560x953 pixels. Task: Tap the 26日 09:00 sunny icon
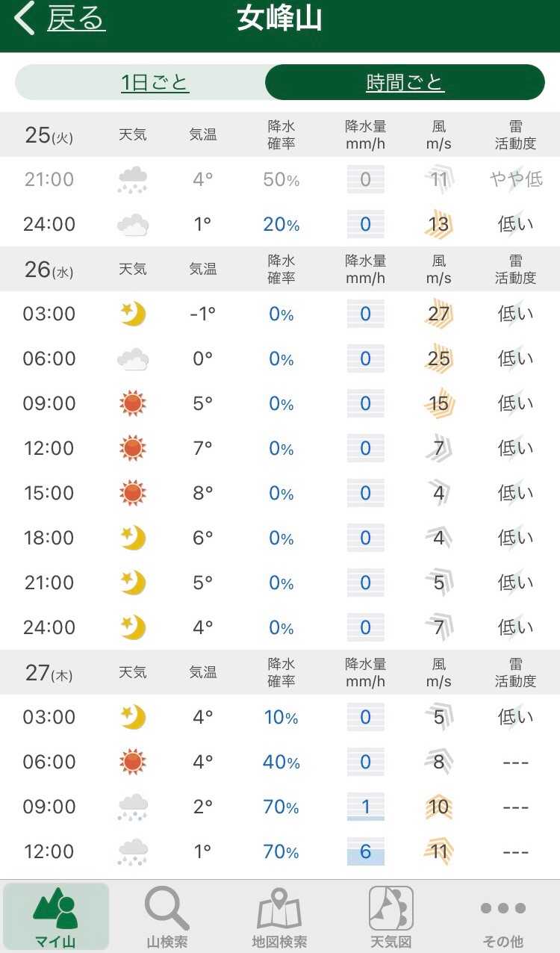pyautogui.click(x=133, y=403)
